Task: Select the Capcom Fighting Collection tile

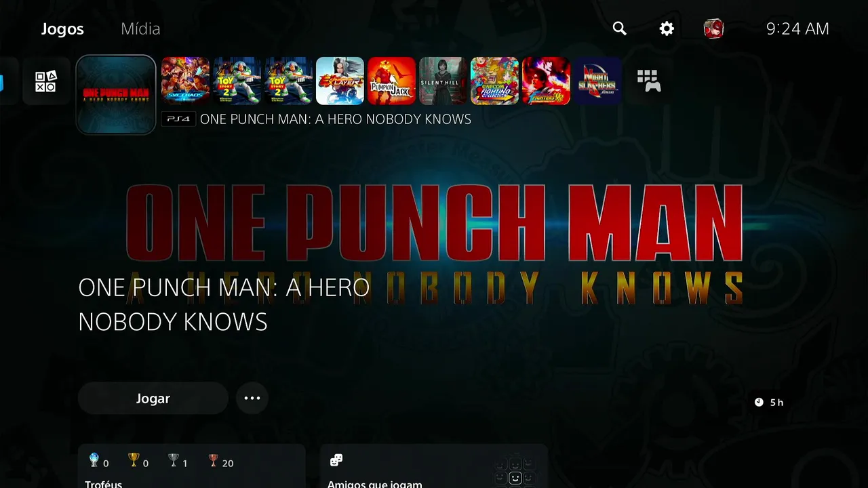Action: (x=494, y=81)
